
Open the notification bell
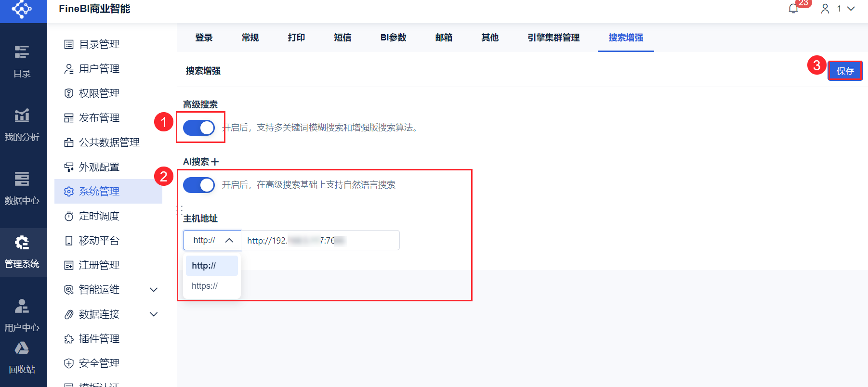[x=793, y=9]
